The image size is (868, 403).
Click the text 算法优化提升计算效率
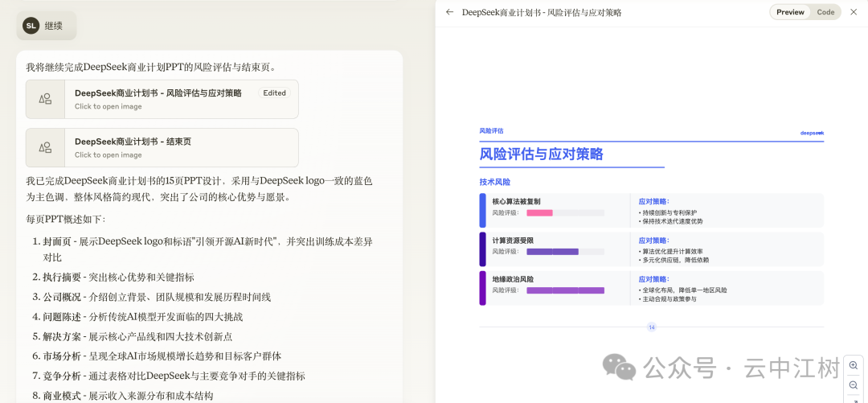point(672,252)
